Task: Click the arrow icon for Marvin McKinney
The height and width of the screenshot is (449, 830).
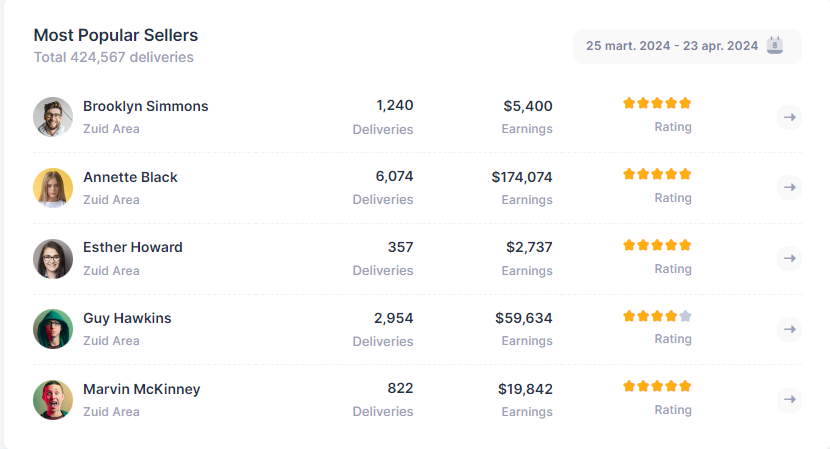Action: [789, 400]
